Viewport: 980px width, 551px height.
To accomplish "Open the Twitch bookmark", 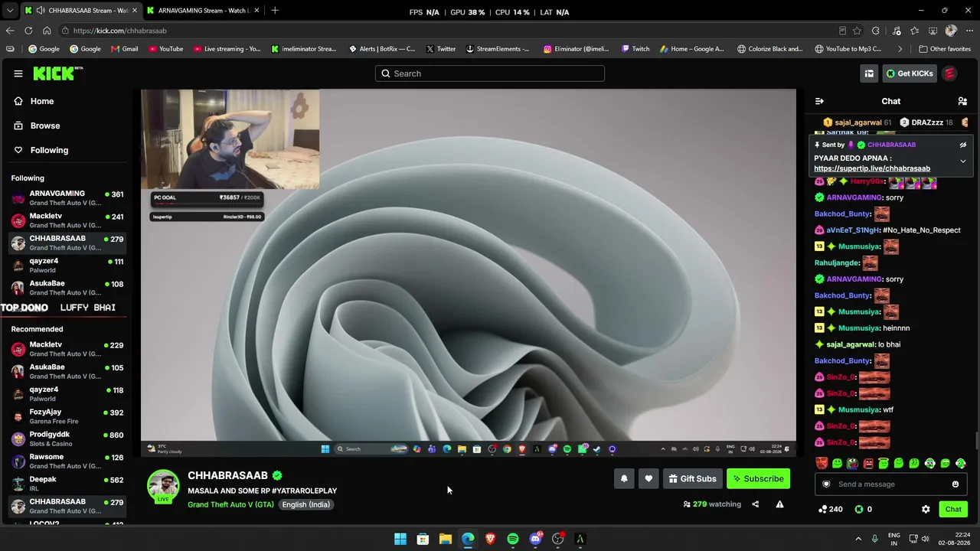I will (x=635, y=49).
